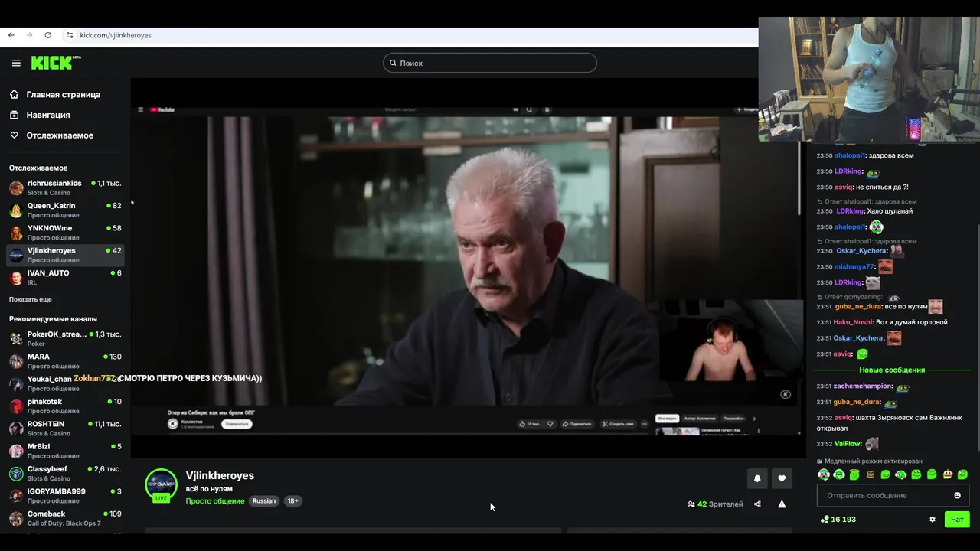Screen dimensions: 980x551
Task: Open IVAN_AUTO followed channel
Action: 65,277
